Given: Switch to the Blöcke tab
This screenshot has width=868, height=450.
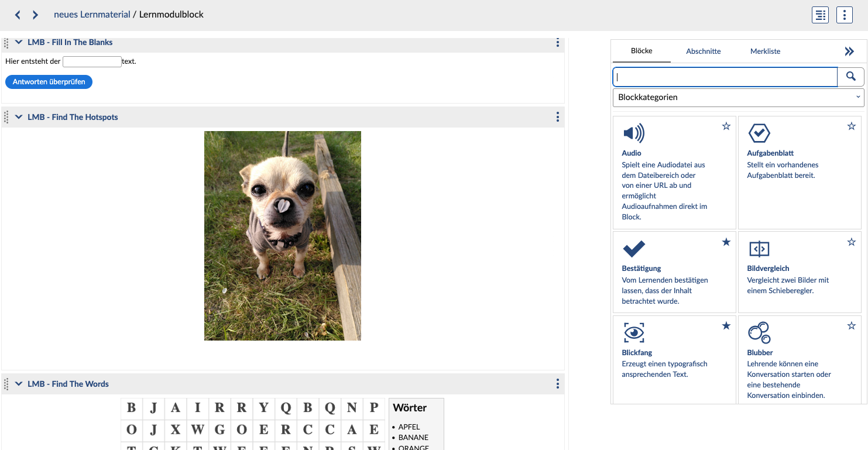Looking at the screenshot, I should click(x=641, y=51).
